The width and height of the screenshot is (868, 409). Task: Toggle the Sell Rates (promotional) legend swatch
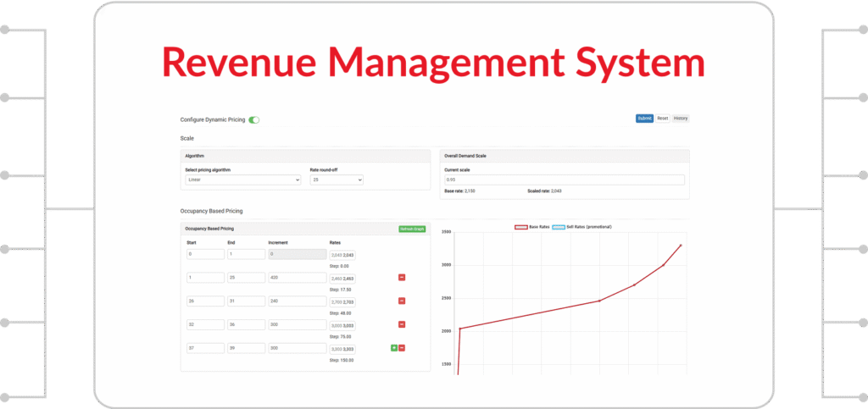click(x=559, y=227)
